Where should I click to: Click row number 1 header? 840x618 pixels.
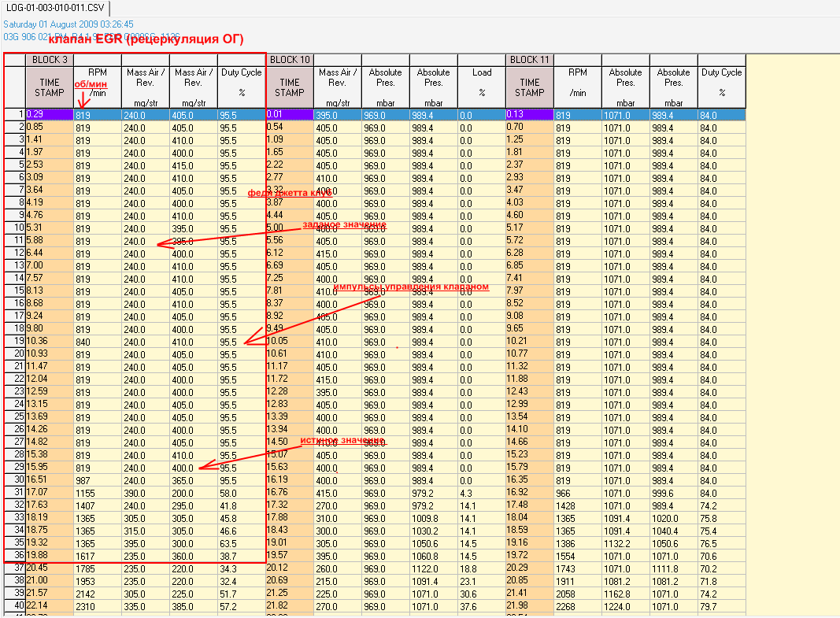coord(15,115)
